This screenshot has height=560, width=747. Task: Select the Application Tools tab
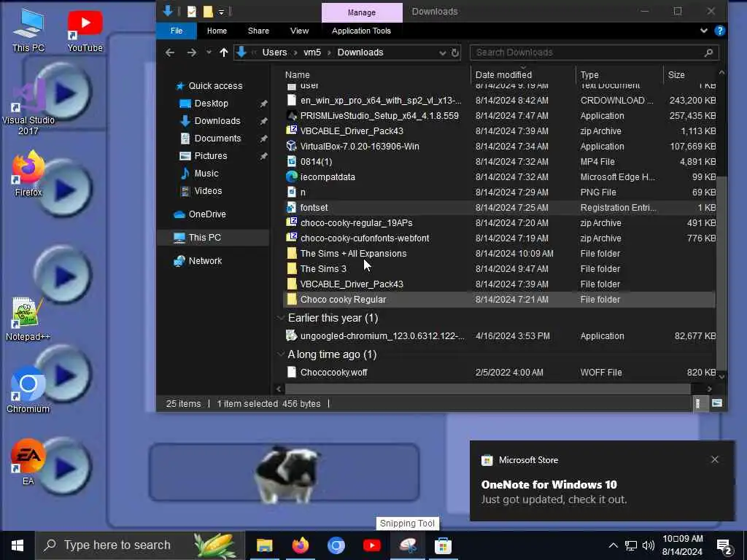click(361, 31)
